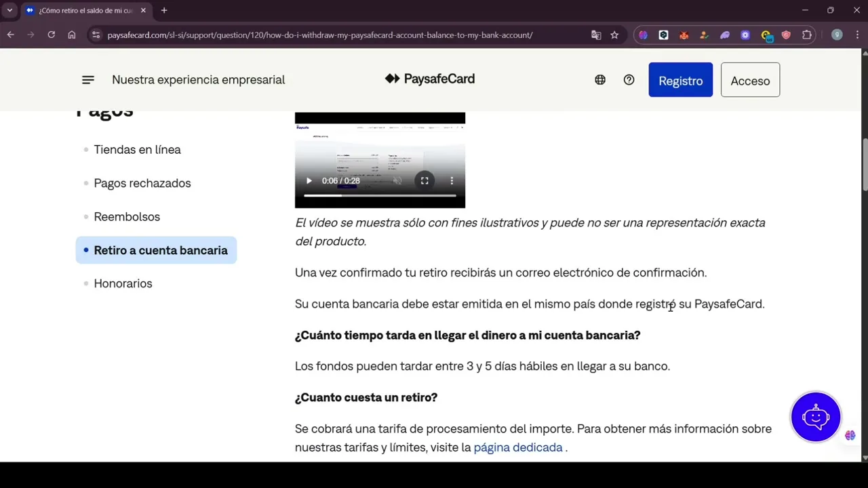Image resolution: width=868 pixels, height=488 pixels.
Task: Seek on the video progress bar
Action: 380,196
